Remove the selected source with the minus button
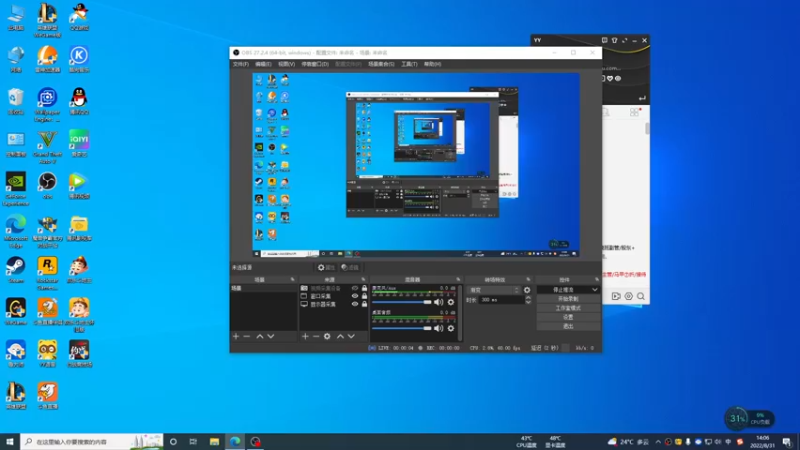The width and height of the screenshot is (800, 450). pyautogui.click(x=316, y=336)
